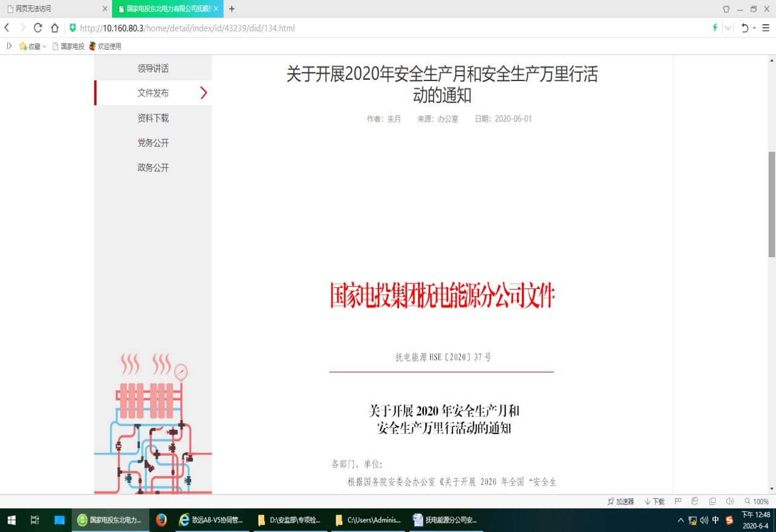The image size is (776, 532).
Task: Expand the bookmarks bar sidebar toggle
Action: click(9, 46)
